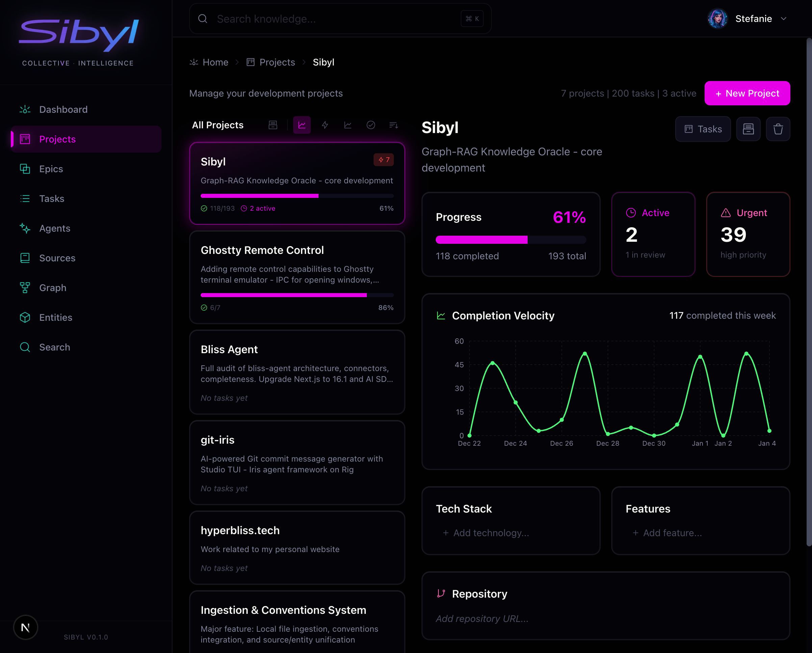The width and height of the screenshot is (812, 653).
Task: Click the trash delete project icon
Action: (x=778, y=129)
